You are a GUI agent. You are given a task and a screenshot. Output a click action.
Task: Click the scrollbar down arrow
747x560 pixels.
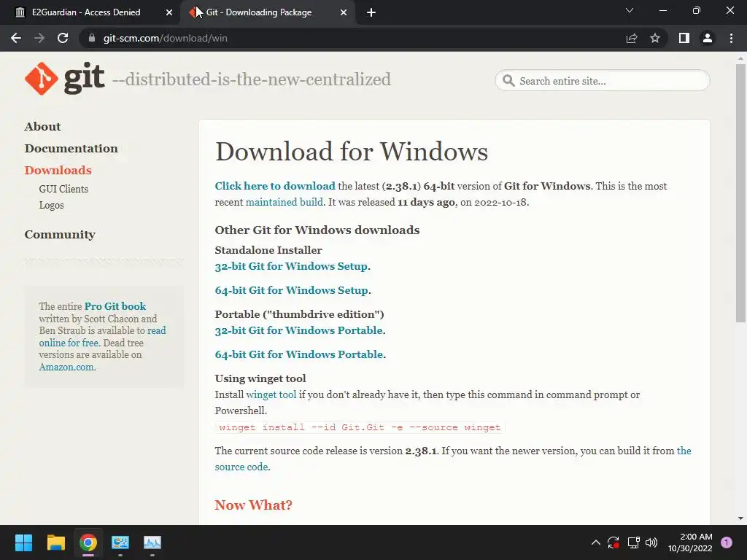pos(740,518)
